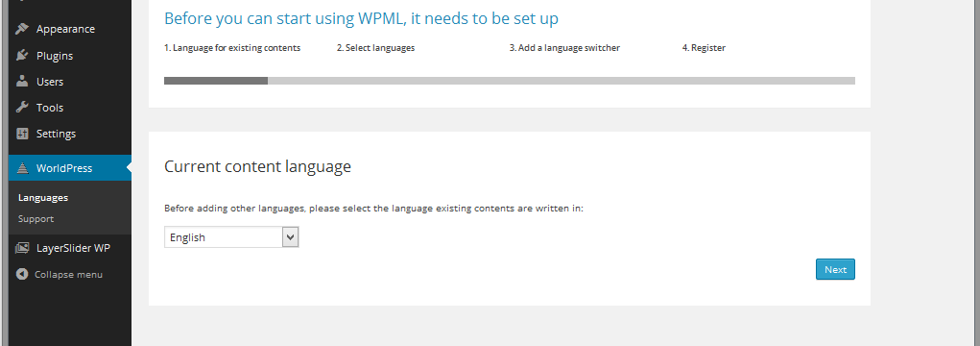
Task: Open Settings via its sliders icon
Action: tap(22, 134)
